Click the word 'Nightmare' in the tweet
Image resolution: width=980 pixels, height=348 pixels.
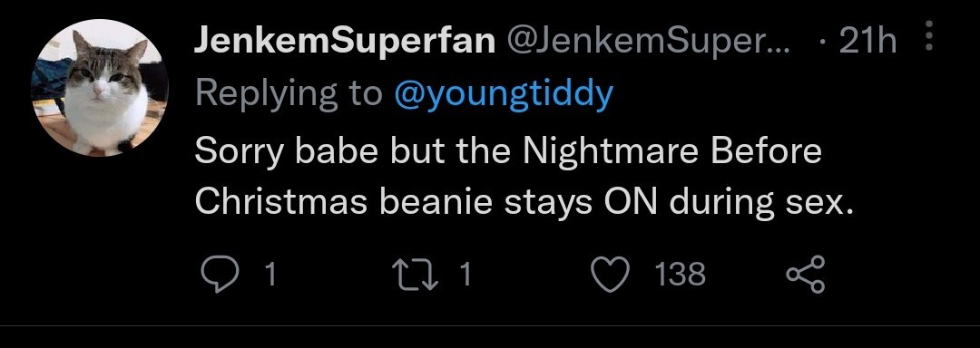point(611,151)
